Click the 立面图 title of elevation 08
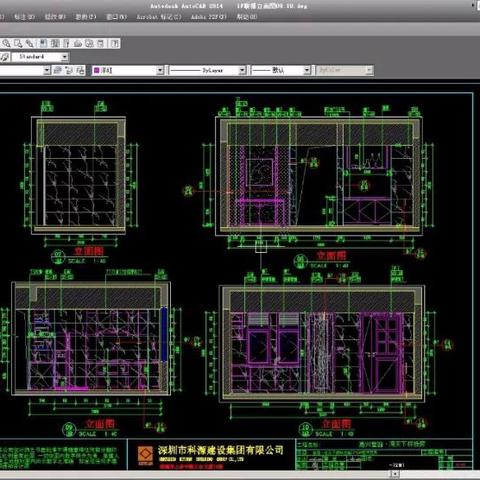The height and width of the screenshot is (480, 480). (x=331, y=256)
